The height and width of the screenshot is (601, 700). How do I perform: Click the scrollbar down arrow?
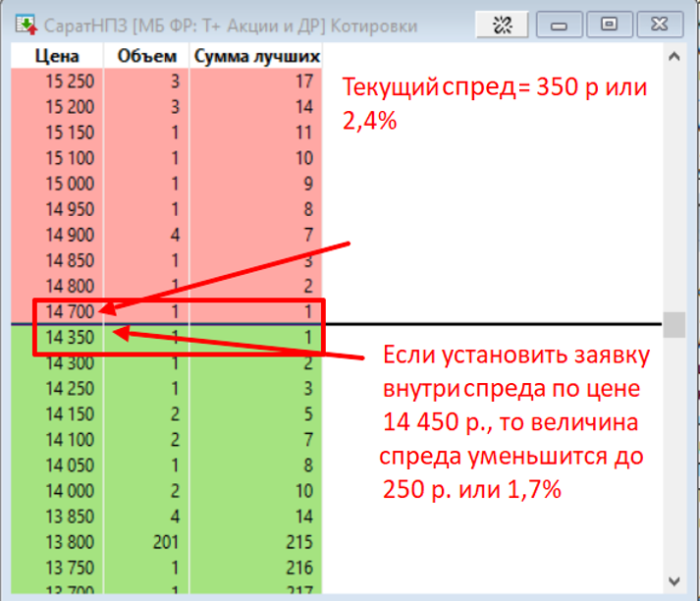tap(673, 579)
